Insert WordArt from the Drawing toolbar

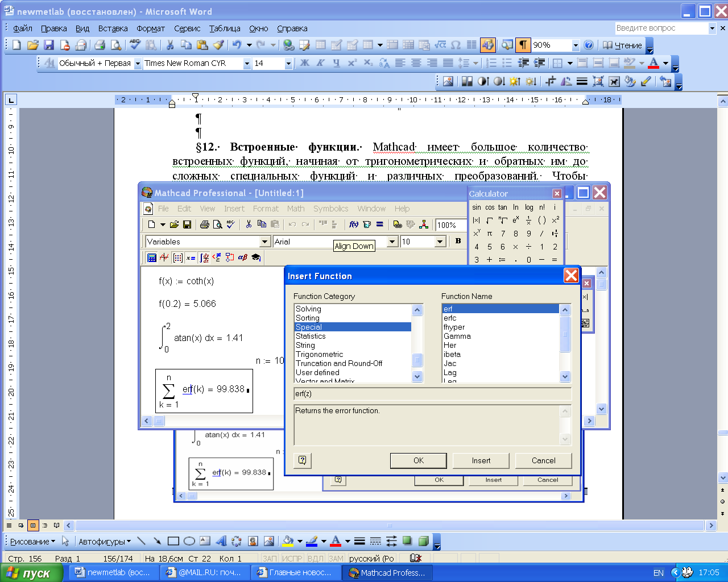(221, 541)
